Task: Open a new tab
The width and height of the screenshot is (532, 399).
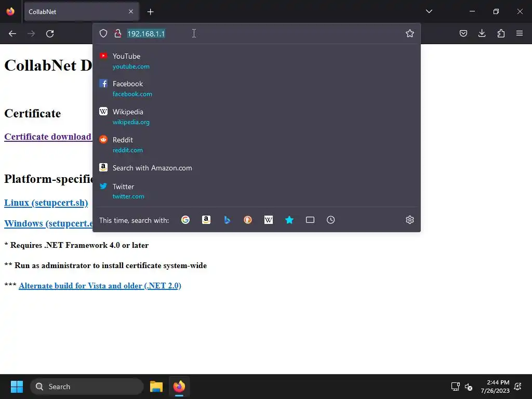Action: click(150, 12)
